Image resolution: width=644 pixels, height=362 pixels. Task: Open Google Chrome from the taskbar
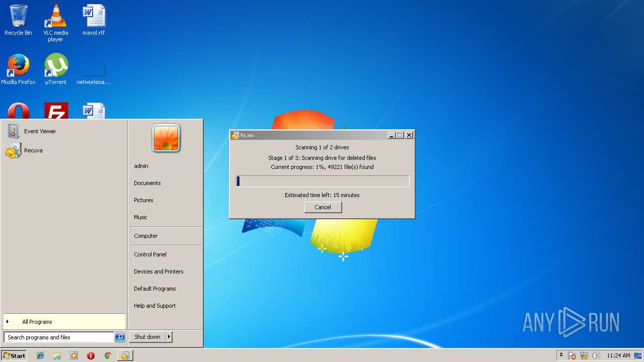(108, 355)
